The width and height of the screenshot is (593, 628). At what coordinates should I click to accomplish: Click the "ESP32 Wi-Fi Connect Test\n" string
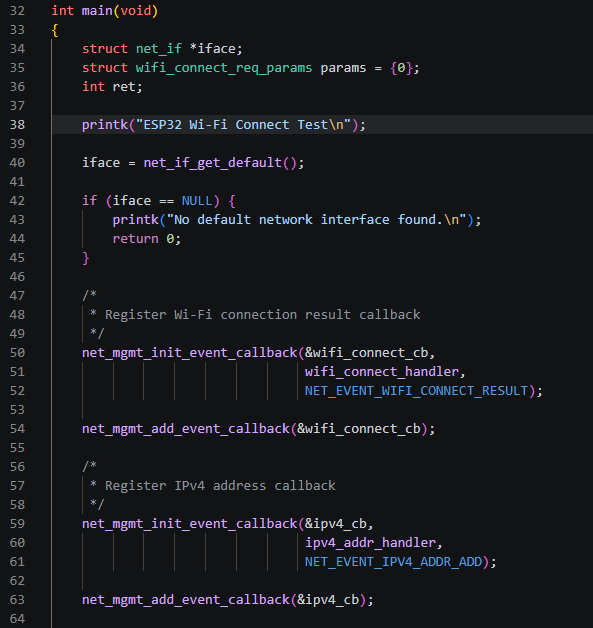coord(243,125)
